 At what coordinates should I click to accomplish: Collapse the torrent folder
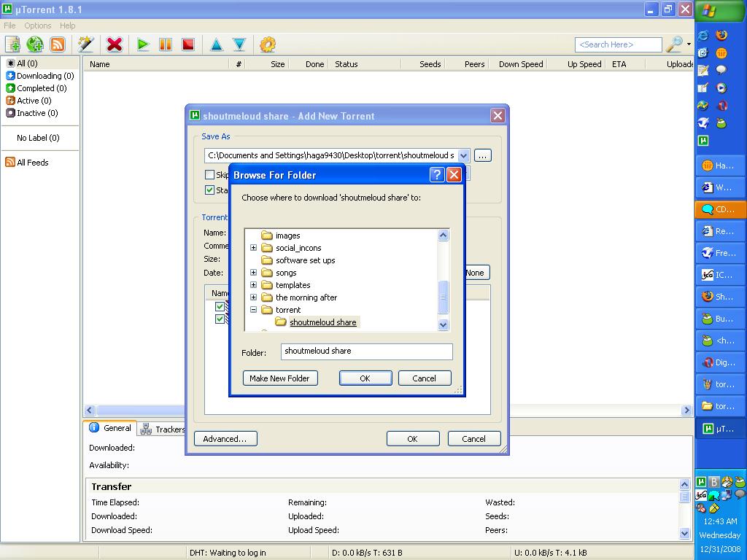click(253, 309)
